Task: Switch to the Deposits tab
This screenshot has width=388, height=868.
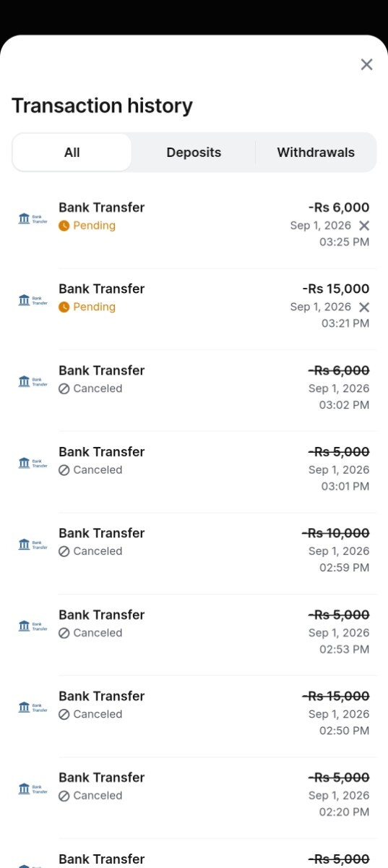Action: pos(194,153)
